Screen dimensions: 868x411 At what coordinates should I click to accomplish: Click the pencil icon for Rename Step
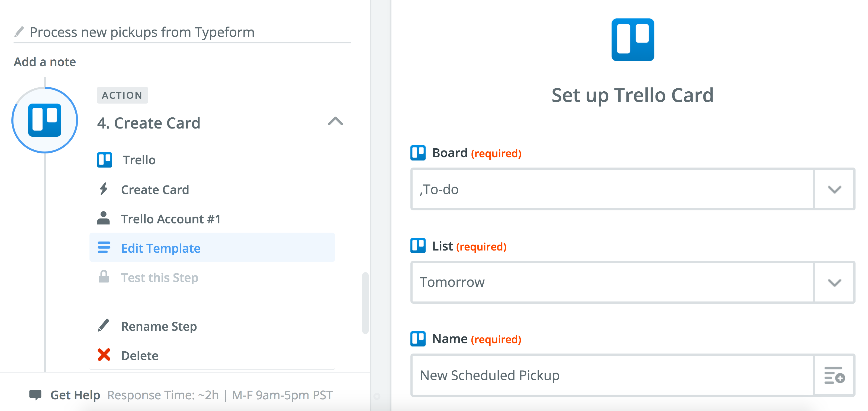coord(104,325)
